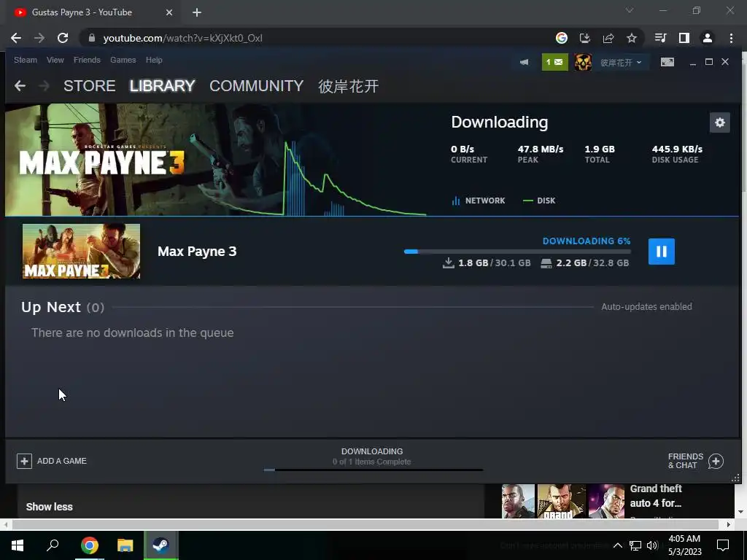The image size is (747, 560).
Task: Click the share page icon
Action: 608,38
